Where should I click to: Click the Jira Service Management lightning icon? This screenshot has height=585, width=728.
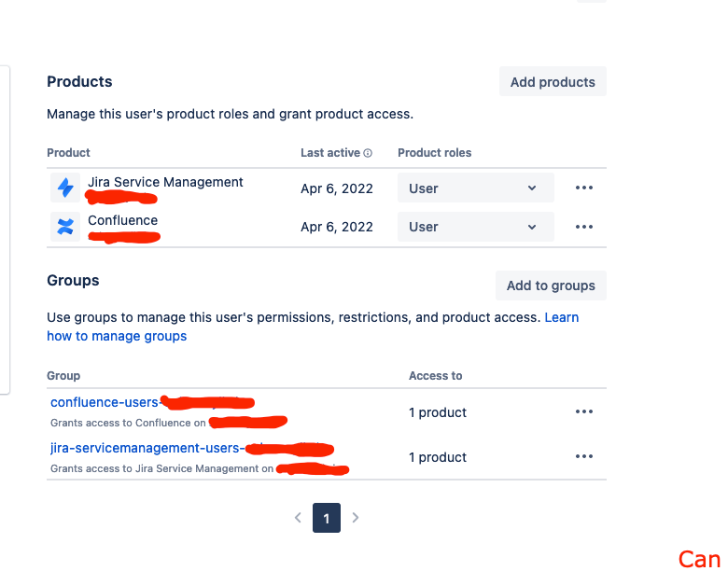[65, 188]
